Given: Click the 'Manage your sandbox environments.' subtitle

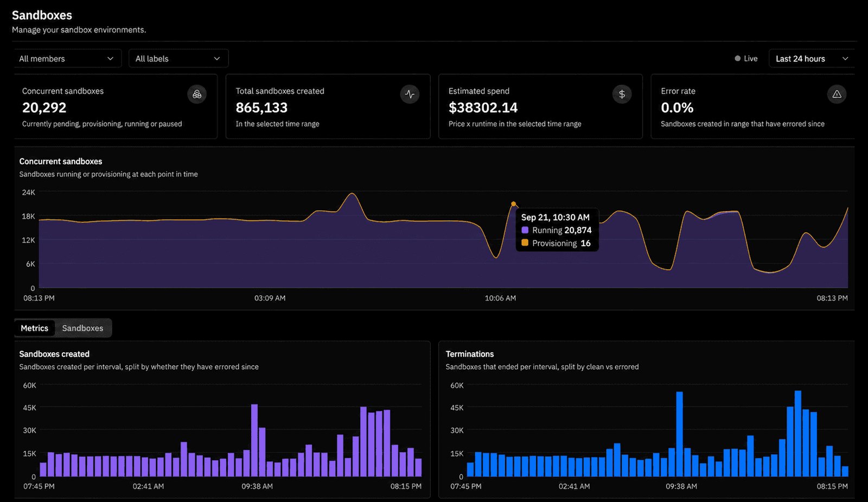Looking at the screenshot, I should pyautogui.click(x=79, y=30).
